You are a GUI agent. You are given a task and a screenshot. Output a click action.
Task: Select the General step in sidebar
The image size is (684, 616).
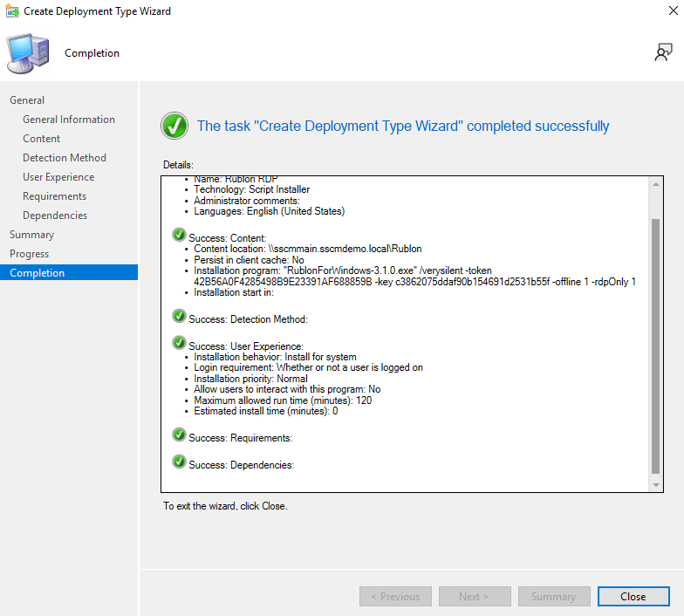click(27, 100)
